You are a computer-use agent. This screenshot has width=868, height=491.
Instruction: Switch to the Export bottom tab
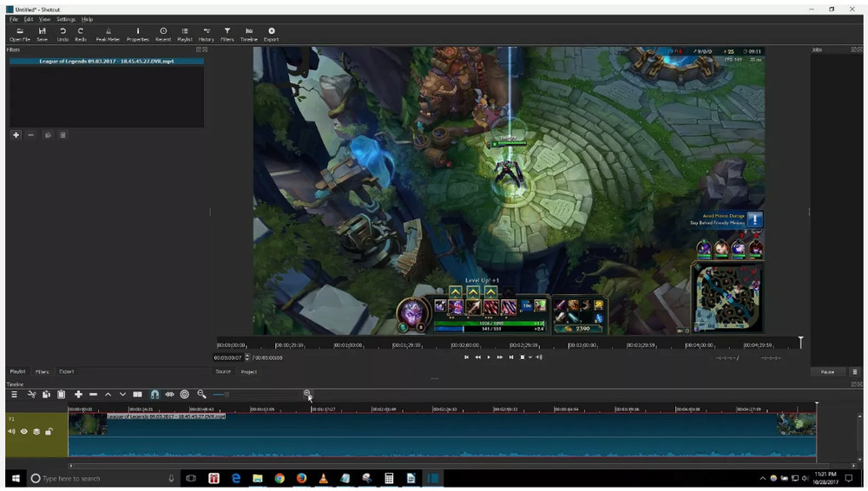[67, 371]
